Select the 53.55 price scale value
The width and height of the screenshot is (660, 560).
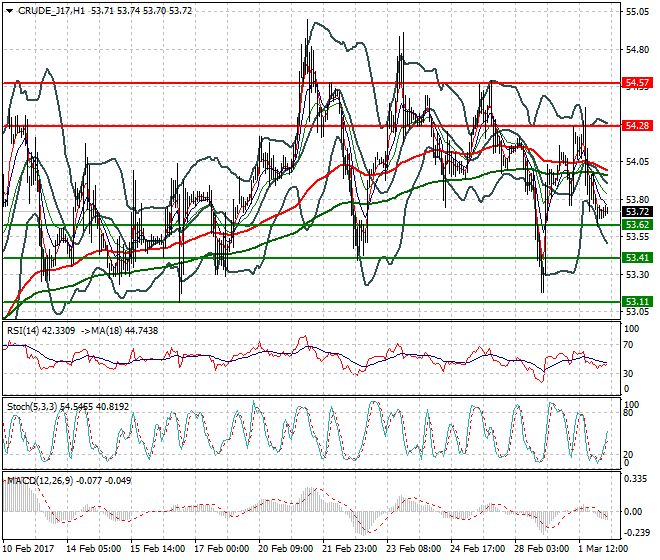click(x=637, y=237)
